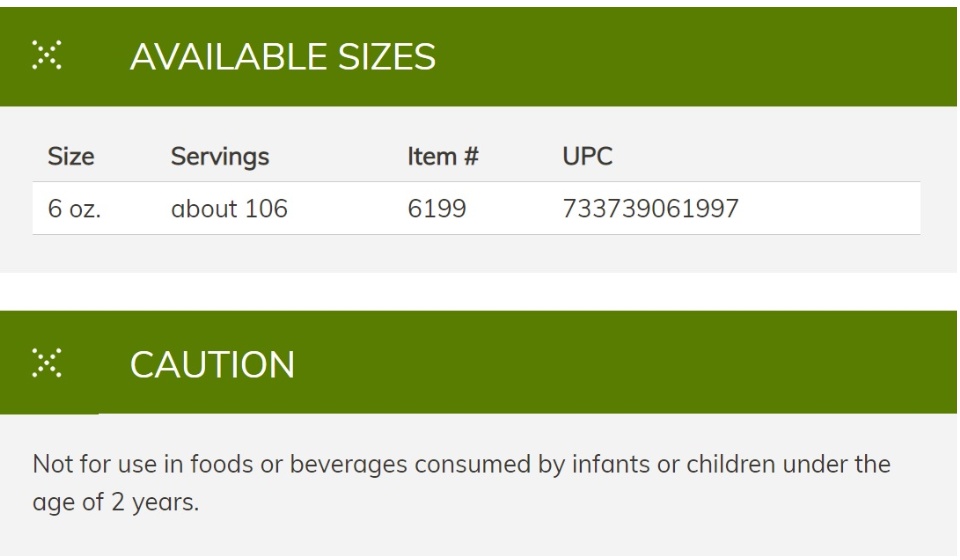Toggle the green Available Sizes header bar
Viewport: 960px width, 560px height.
pos(478,57)
